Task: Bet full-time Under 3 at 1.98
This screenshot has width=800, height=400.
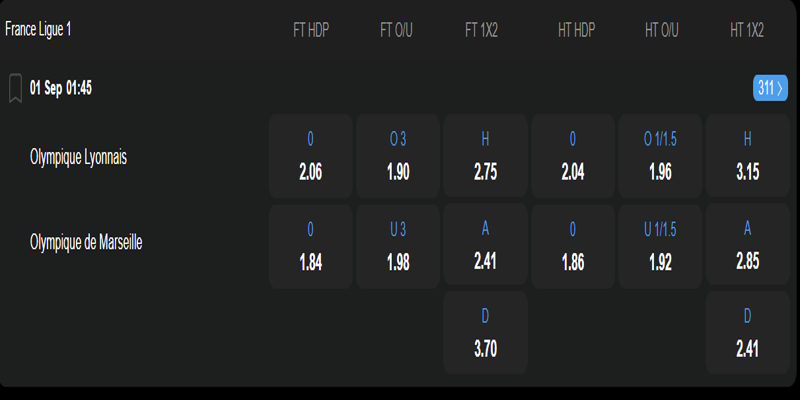Action: (397, 246)
